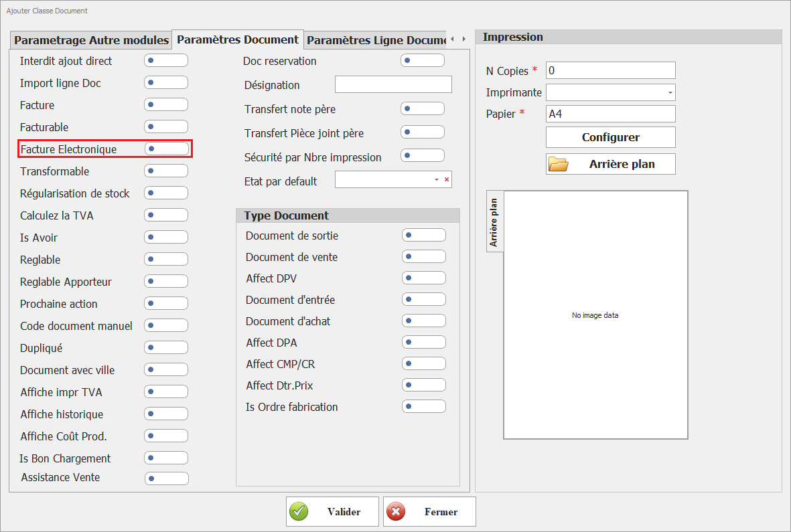The height and width of the screenshot is (532, 791).
Task: Enable Code document manuel switch
Action: 166,325
